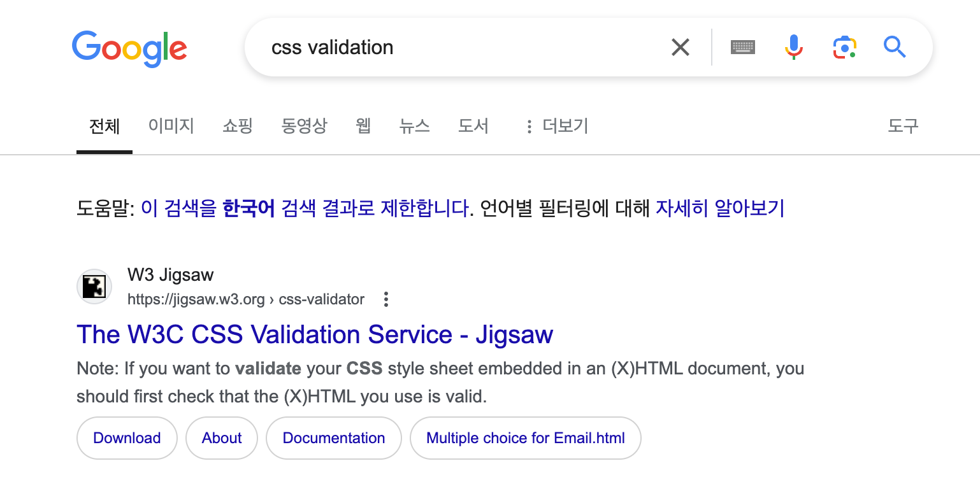Viewport: 980px width, 489px height.
Task: Open The W3C CSS Validation Service link
Action: [315, 334]
